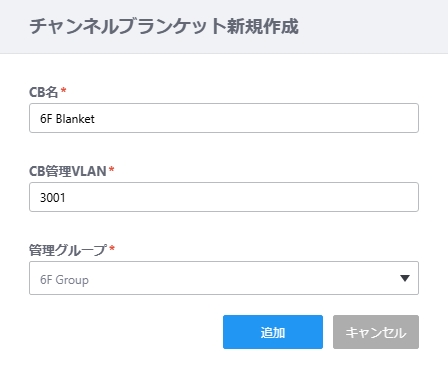Image resolution: width=448 pixels, height=368 pixels.
Task: Click the red asterisk beside CB管理VLAN
Action: click(111, 169)
